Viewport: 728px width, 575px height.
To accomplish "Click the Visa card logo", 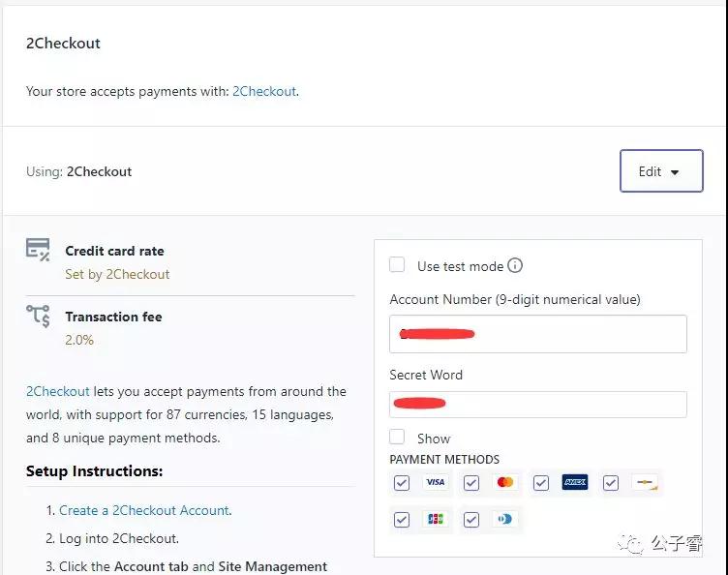I will 436,482.
